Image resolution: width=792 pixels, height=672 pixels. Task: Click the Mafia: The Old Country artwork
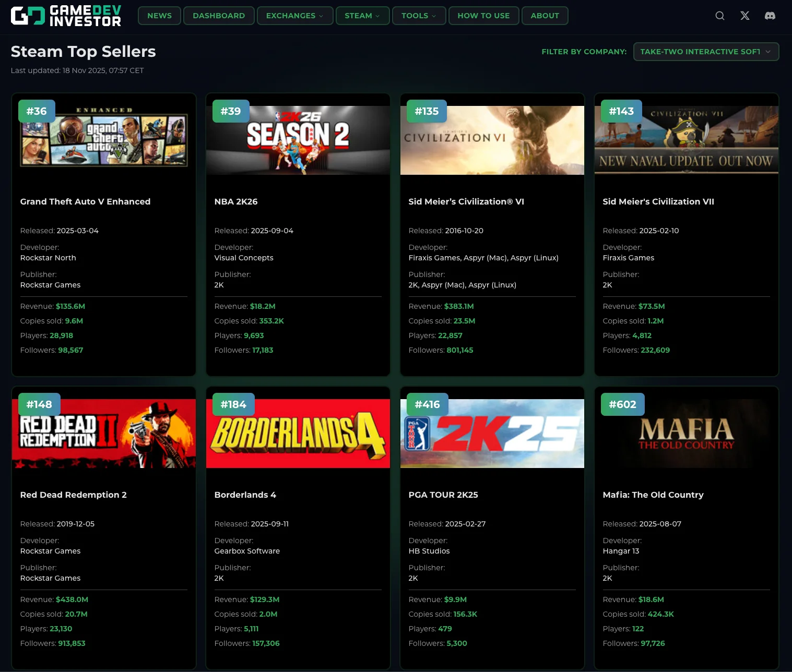tap(686, 434)
